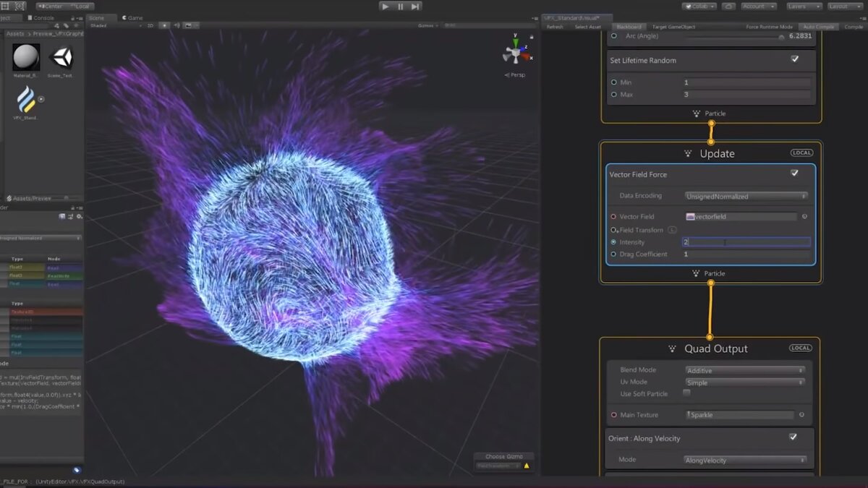Open the Main Texture object picker circle

[x=801, y=415]
